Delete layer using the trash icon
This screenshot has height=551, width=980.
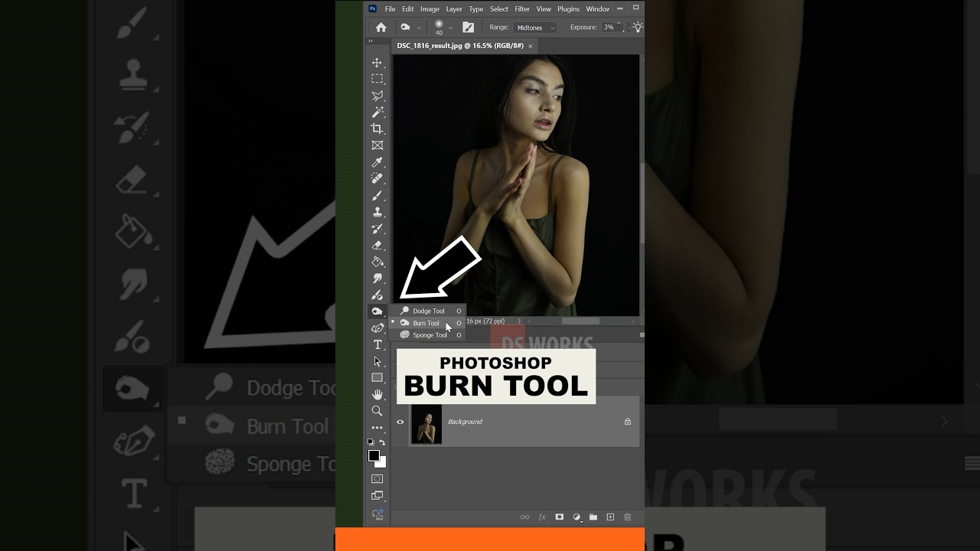tap(628, 517)
